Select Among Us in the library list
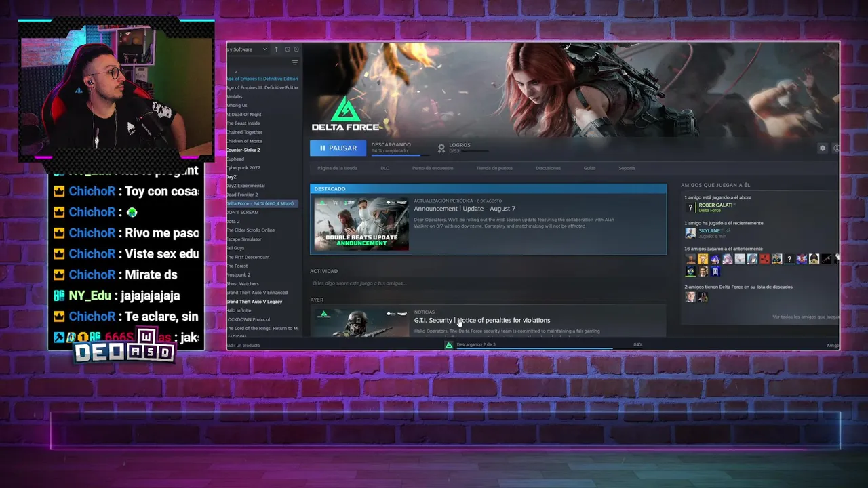Viewport: 868px width, 488px height. pyautogui.click(x=237, y=105)
